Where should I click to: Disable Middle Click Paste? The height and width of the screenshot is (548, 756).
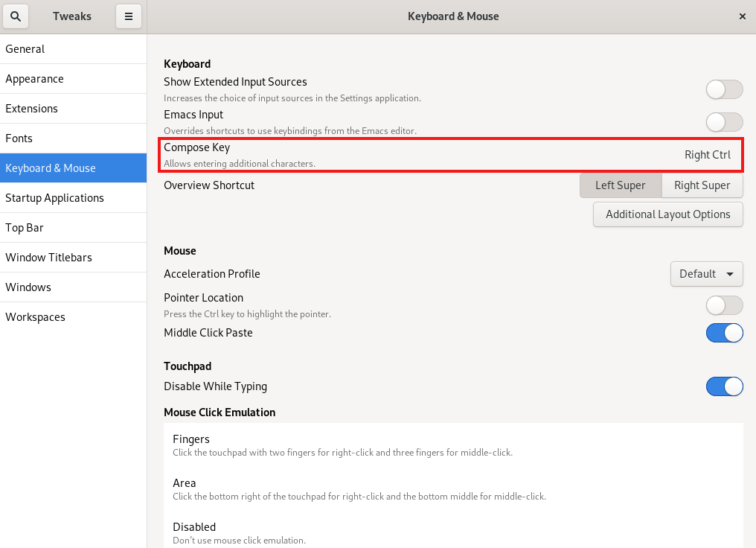[723, 333]
